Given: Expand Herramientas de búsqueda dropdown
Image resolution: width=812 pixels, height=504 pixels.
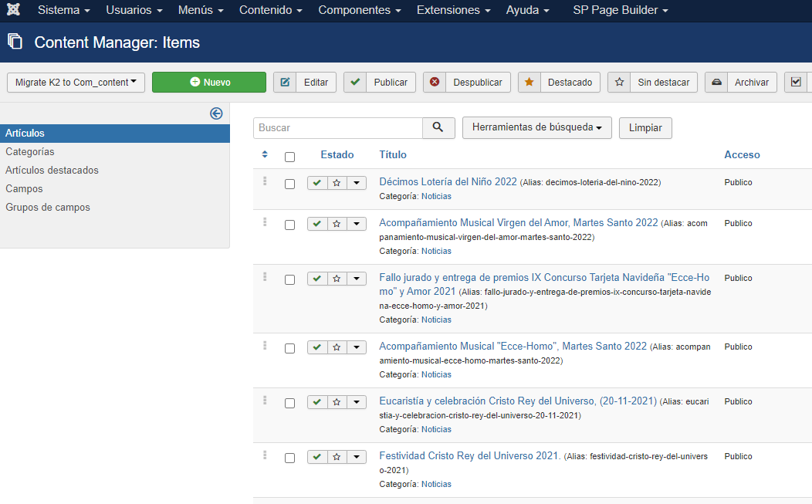Looking at the screenshot, I should (x=536, y=128).
